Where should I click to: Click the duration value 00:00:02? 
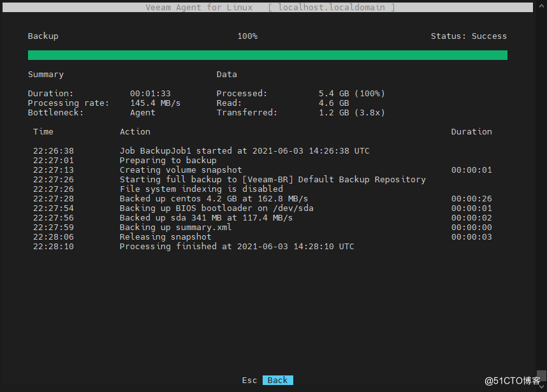pyautogui.click(x=472, y=217)
